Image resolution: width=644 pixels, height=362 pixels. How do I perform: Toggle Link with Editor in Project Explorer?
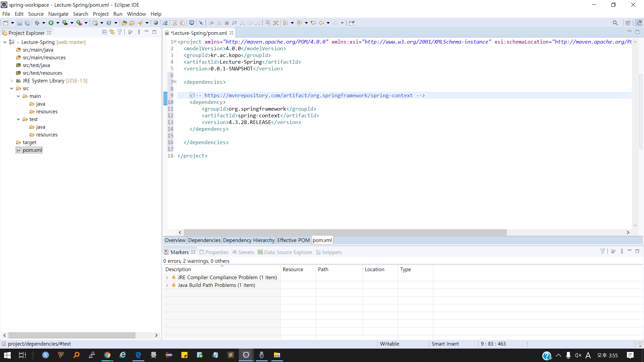coord(112,32)
